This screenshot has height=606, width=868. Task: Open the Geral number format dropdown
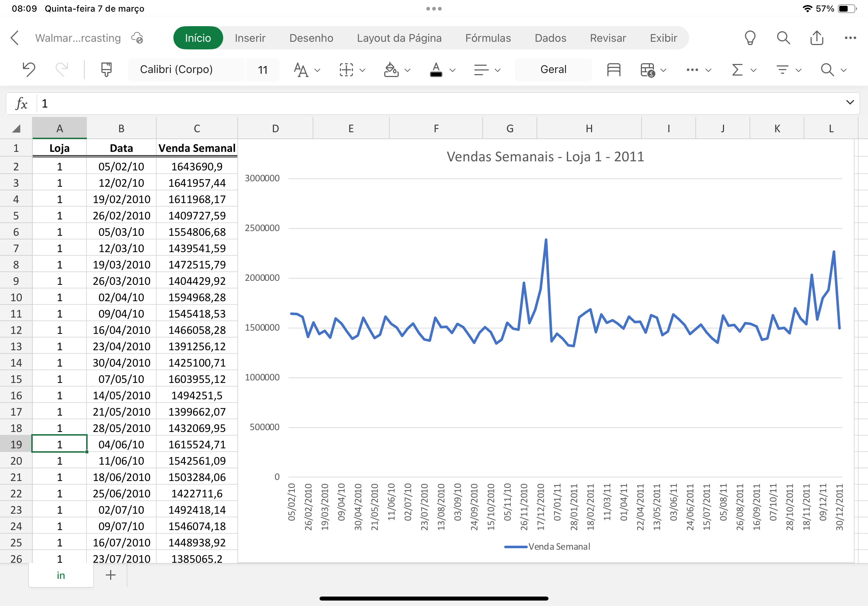pyautogui.click(x=554, y=69)
